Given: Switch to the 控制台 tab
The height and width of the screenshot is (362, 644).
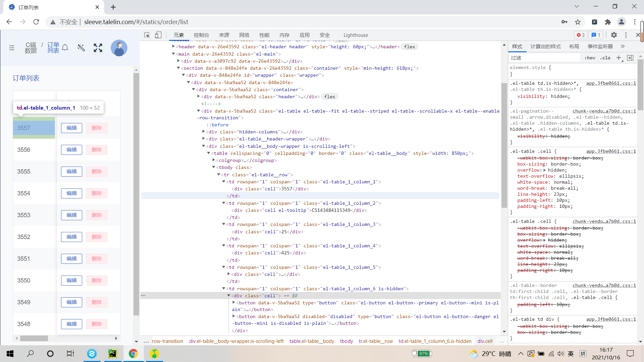Looking at the screenshot, I should pos(201,35).
